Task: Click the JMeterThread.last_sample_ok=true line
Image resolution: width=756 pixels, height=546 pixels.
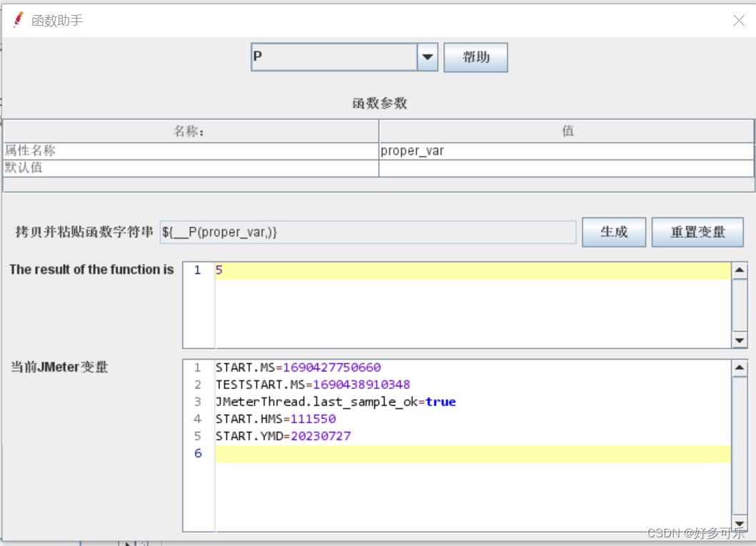Action: coord(336,402)
